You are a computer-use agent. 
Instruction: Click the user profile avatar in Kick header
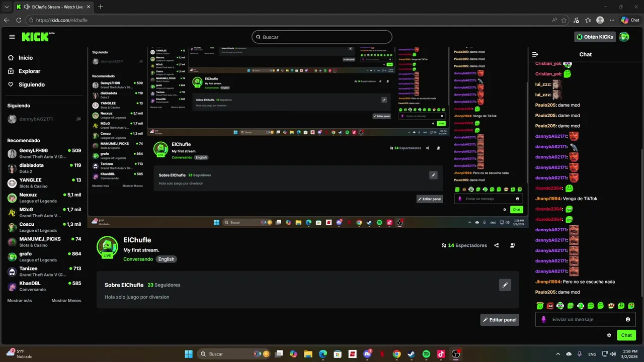624,37
